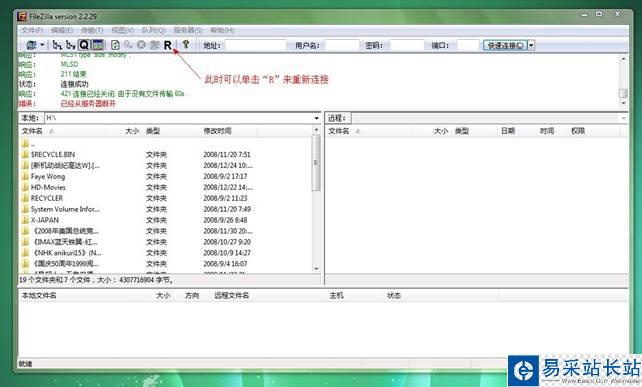Open the quick connect history dropdown arrow

click(531, 45)
